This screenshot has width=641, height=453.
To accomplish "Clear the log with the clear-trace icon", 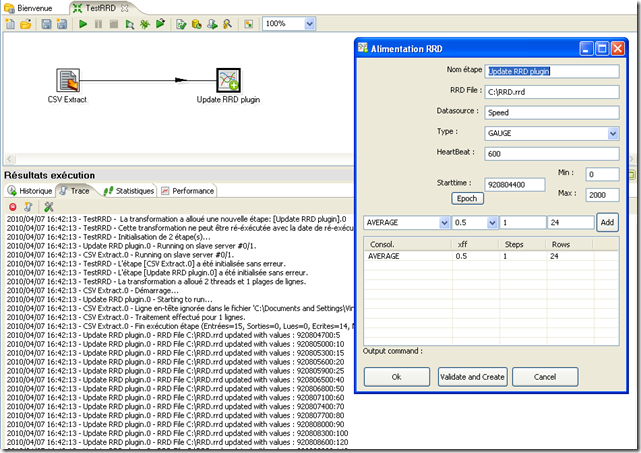I will 28,207.
